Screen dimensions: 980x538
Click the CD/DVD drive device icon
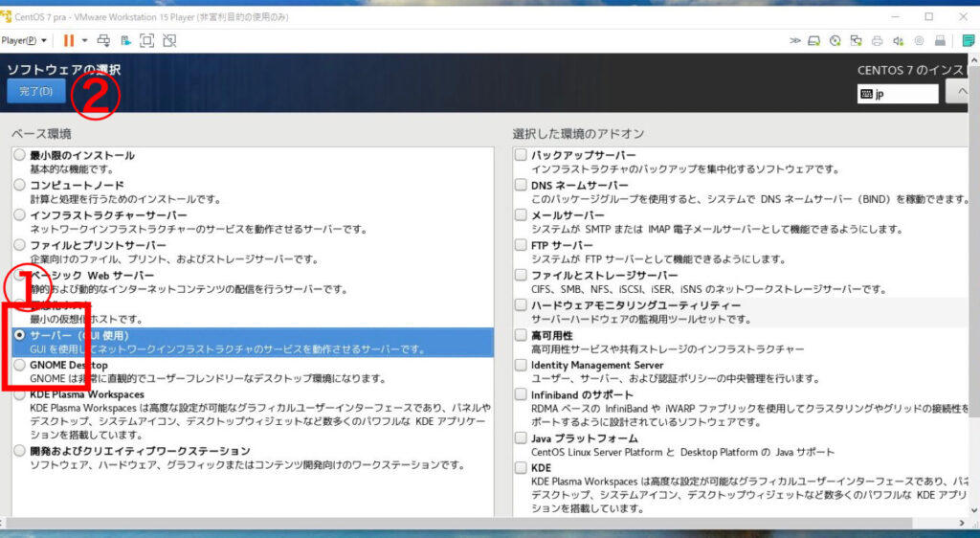[x=835, y=40]
